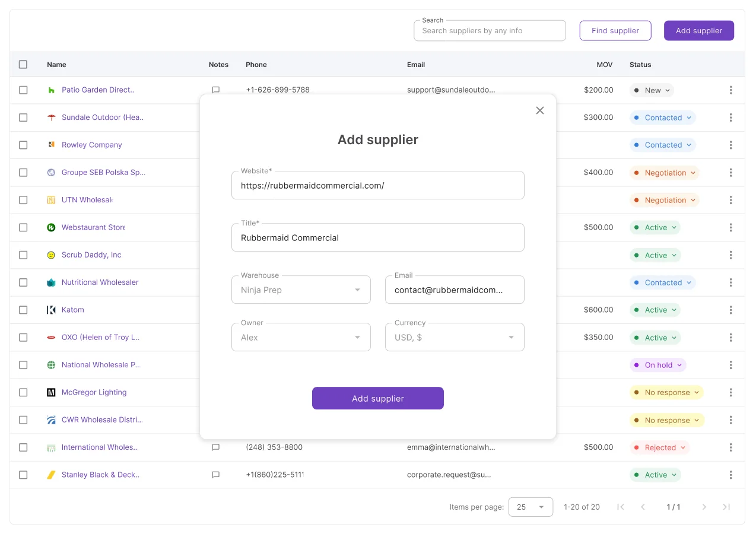
Task: Open notes for International Wholesale row
Action: (216, 447)
